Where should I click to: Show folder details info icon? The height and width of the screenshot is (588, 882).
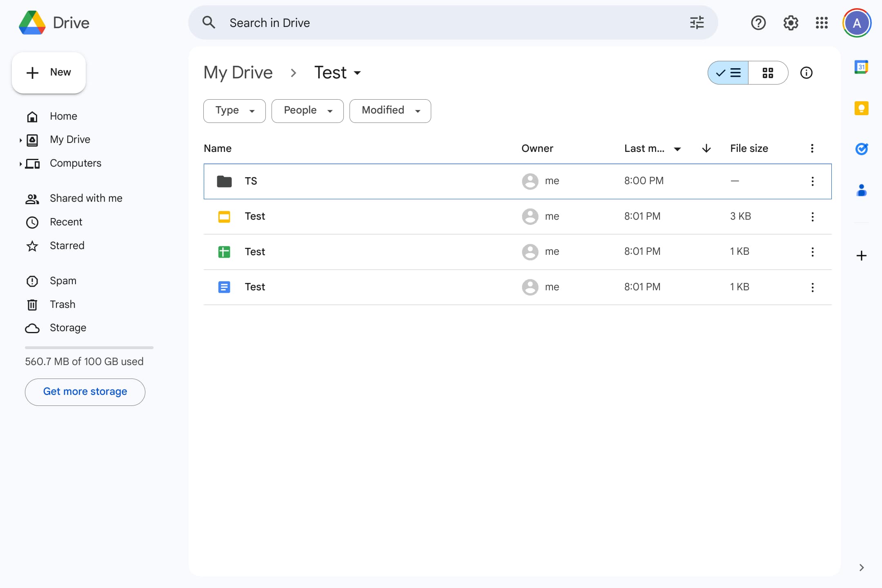[806, 73]
